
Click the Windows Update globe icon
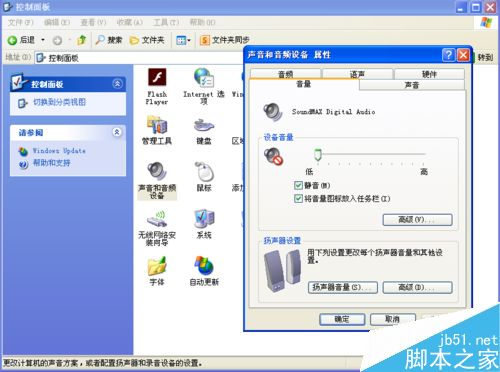pyautogui.click(x=23, y=151)
